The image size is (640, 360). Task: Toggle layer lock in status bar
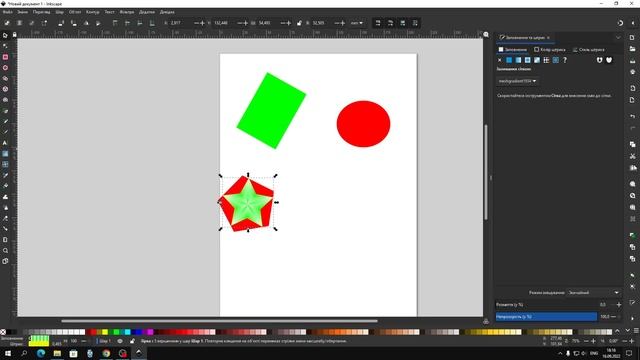(x=132, y=341)
